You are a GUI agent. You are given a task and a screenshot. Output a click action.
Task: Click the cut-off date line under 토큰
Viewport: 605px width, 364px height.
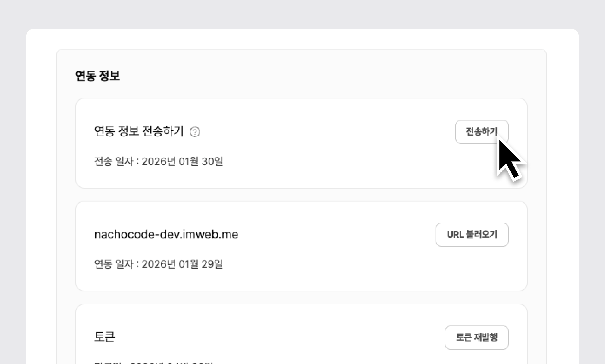coord(154,362)
